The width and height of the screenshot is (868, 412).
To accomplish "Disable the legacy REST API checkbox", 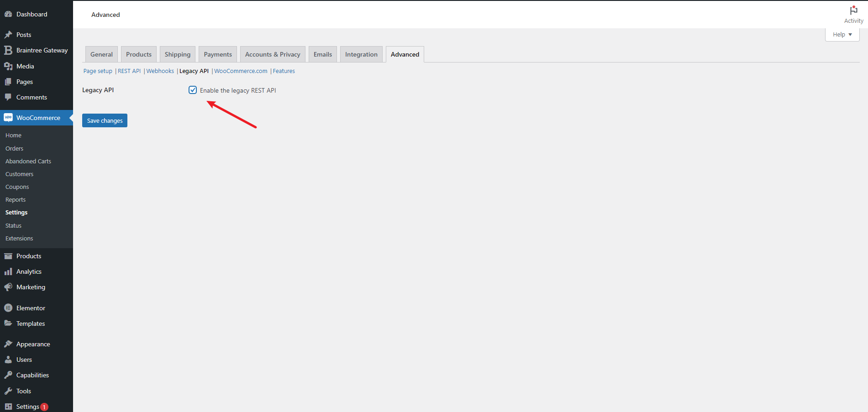I will pos(193,90).
